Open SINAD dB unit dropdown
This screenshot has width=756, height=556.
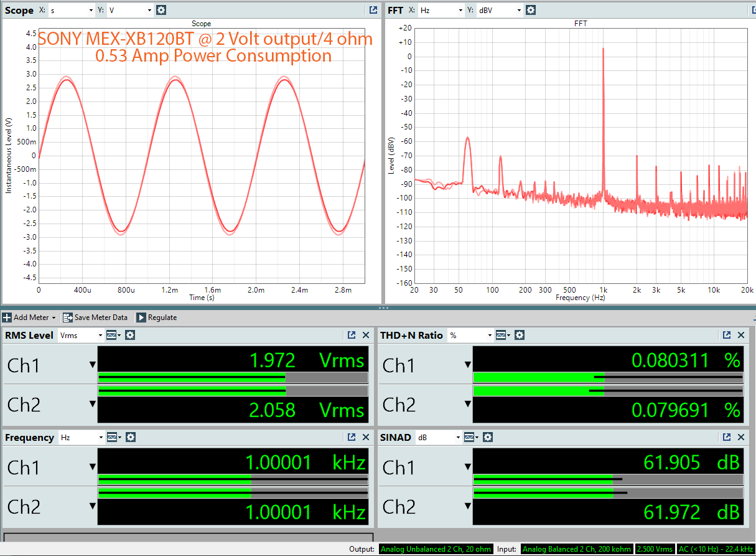click(x=439, y=437)
